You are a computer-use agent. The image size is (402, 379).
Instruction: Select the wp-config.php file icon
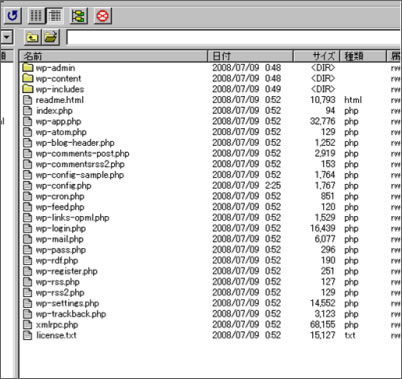(x=28, y=185)
